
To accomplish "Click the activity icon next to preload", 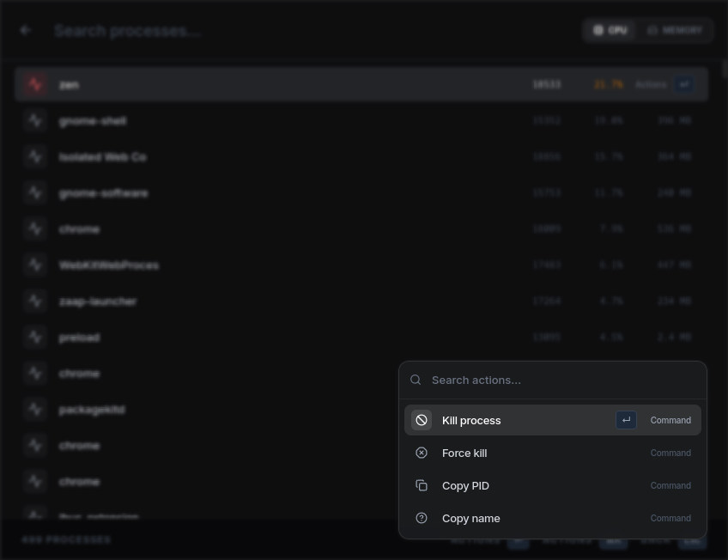I will (35, 337).
